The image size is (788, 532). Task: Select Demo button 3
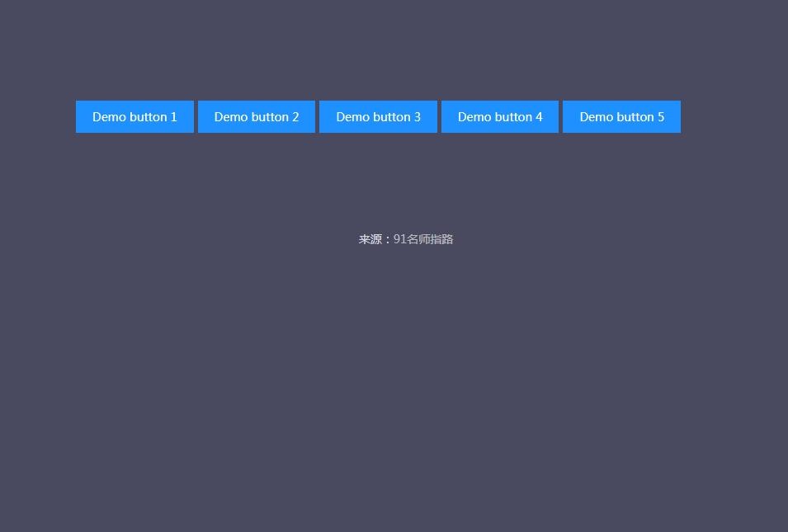click(378, 116)
